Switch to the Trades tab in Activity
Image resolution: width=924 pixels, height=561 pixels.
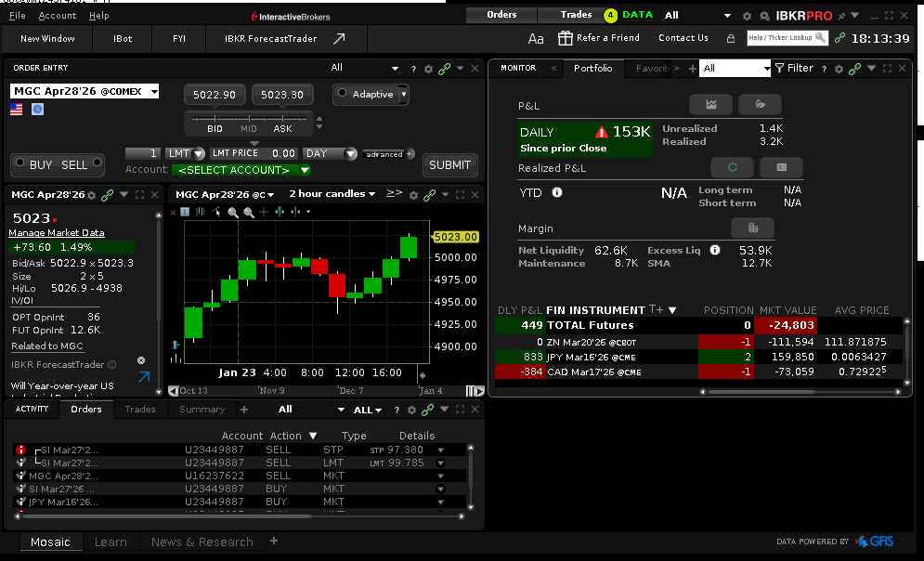[x=140, y=410]
